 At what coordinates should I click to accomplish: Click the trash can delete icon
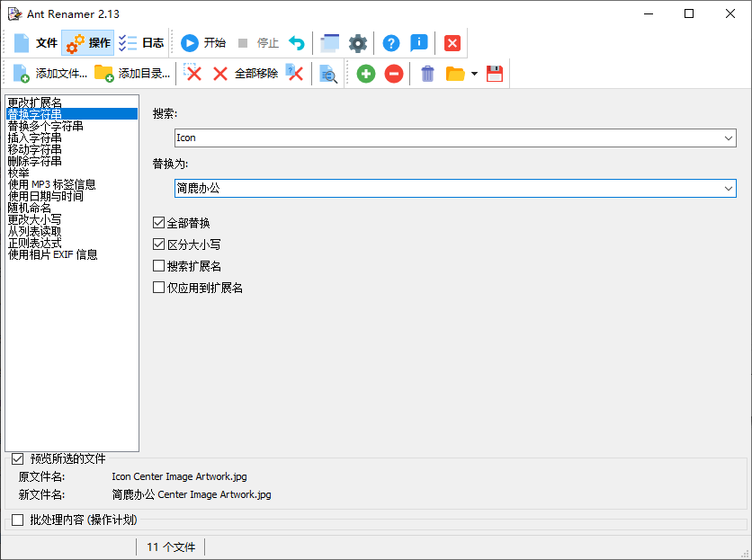coord(426,74)
